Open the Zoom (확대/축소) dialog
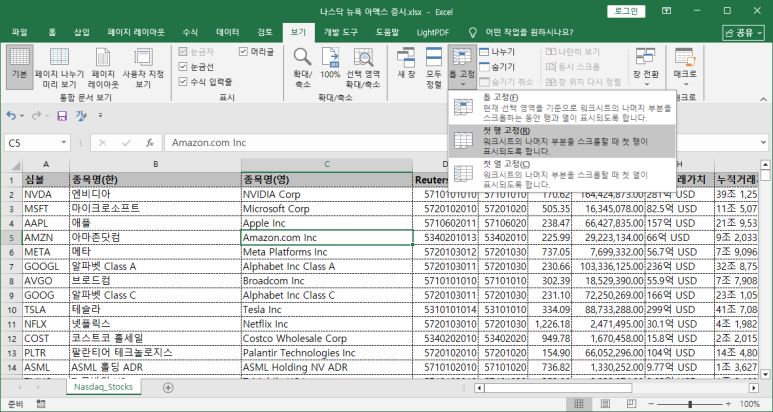 point(302,68)
